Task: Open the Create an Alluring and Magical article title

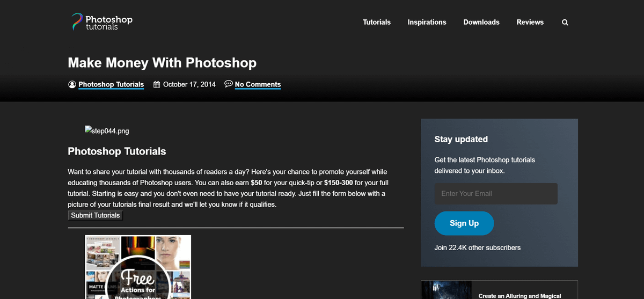Action: coord(519,295)
